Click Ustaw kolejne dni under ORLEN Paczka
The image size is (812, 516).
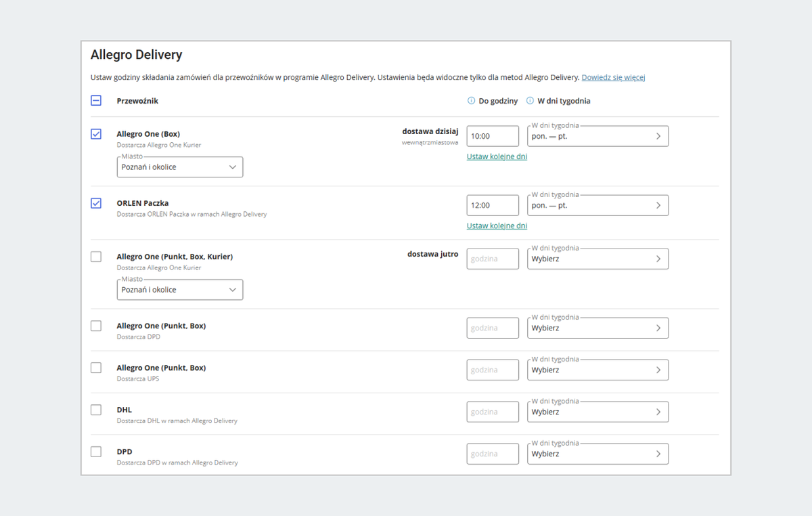(x=497, y=225)
